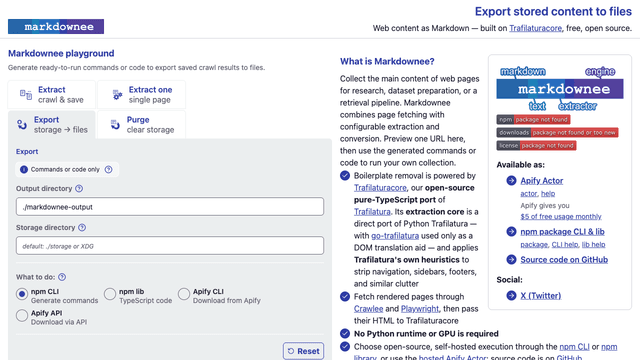Open help icon next to What to do

click(x=62, y=277)
